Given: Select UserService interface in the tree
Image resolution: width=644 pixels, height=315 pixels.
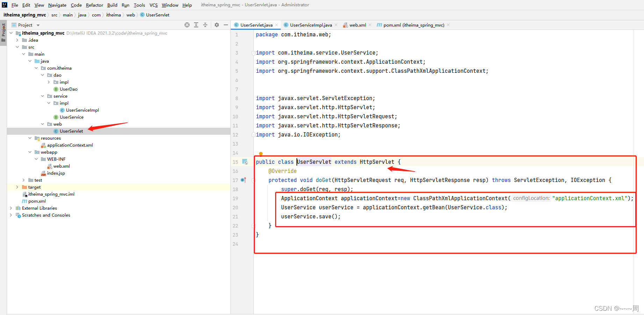Looking at the screenshot, I should coord(72,117).
